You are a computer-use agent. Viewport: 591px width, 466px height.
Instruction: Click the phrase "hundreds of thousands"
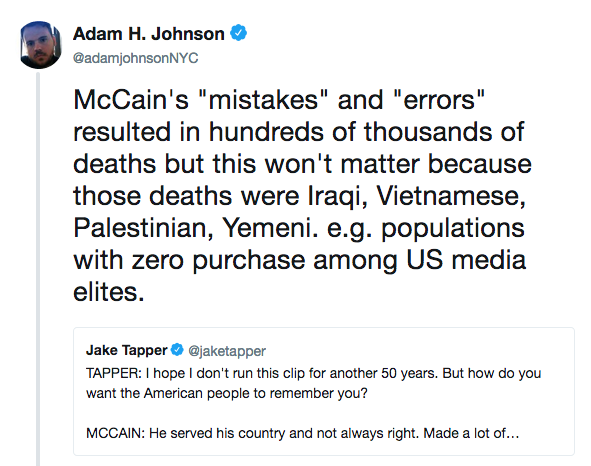click(x=351, y=132)
